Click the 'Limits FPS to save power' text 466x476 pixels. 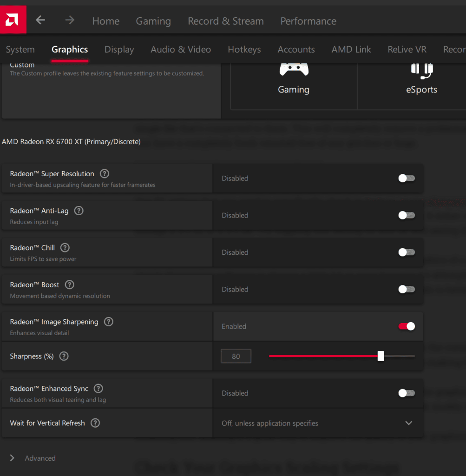(x=43, y=259)
